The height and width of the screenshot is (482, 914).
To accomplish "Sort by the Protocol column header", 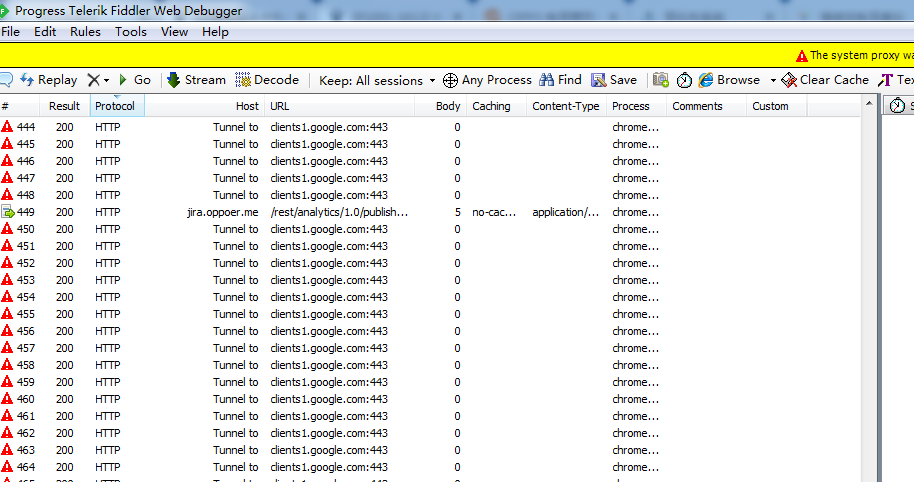I will pyautogui.click(x=117, y=106).
